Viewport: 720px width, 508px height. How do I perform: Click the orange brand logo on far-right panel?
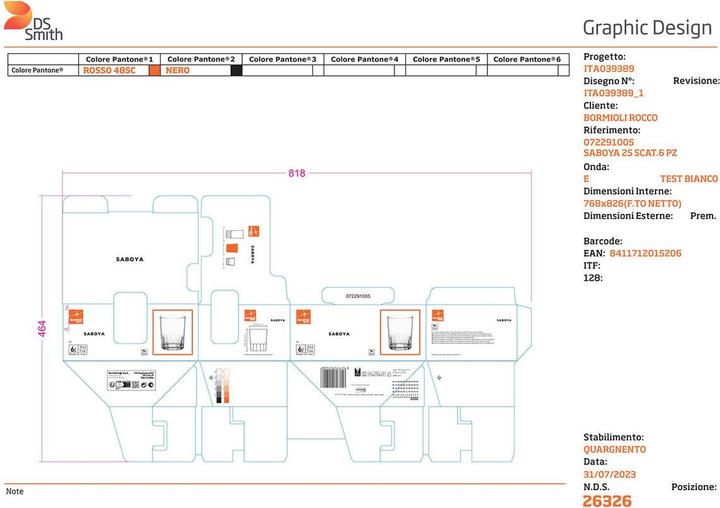438,316
